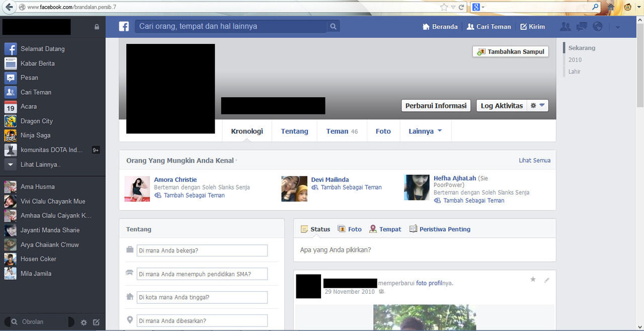Click browser back arrow button
The height and width of the screenshot is (331, 644).
pos(9,7)
